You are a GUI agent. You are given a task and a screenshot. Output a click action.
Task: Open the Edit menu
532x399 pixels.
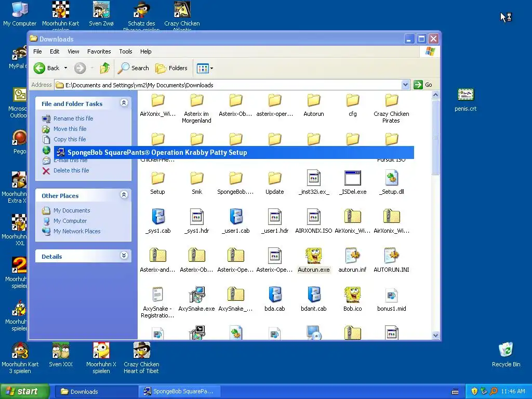55,51
